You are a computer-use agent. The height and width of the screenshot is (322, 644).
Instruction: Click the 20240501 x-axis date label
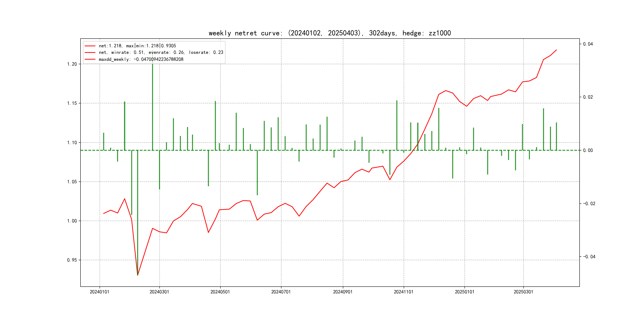(220, 292)
